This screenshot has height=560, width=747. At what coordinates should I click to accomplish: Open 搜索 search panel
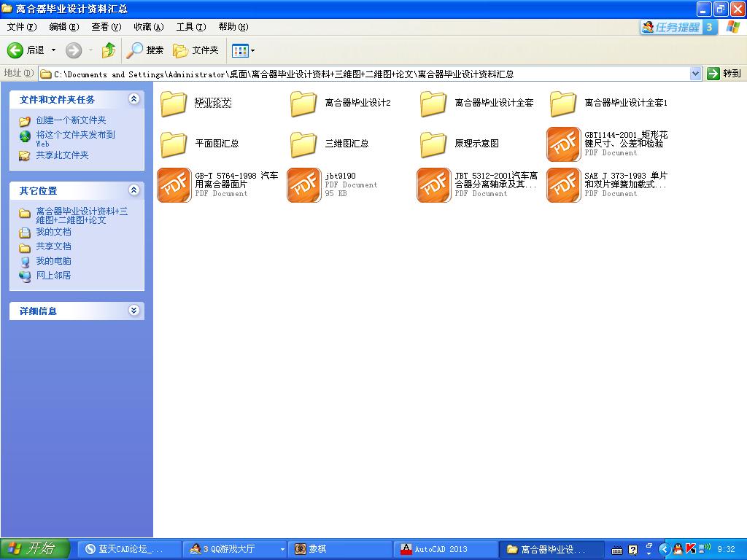(145, 50)
